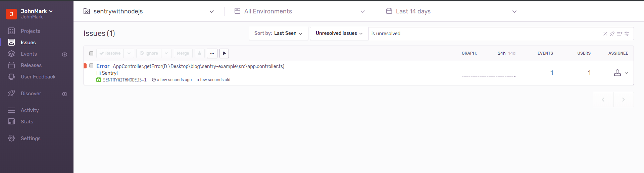Viewport: 644px width, 173px height.
Task: Click the green Node.js platform icon
Action: point(99,80)
